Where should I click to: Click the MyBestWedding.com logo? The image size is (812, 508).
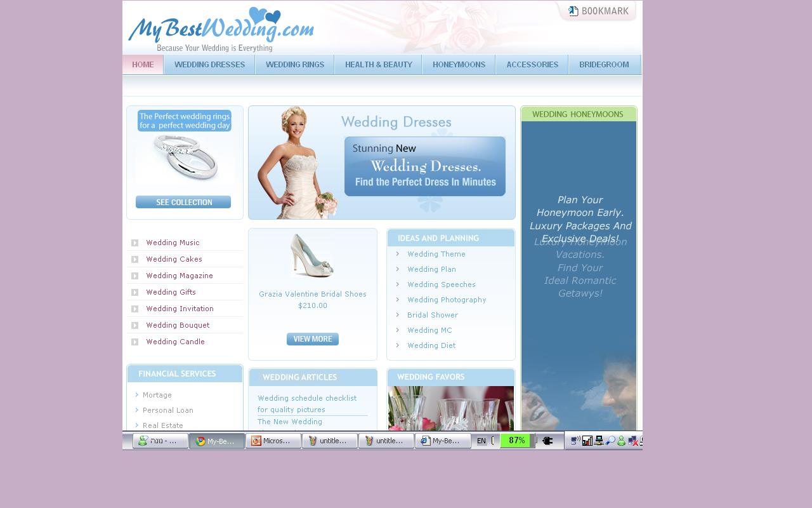pos(221,29)
